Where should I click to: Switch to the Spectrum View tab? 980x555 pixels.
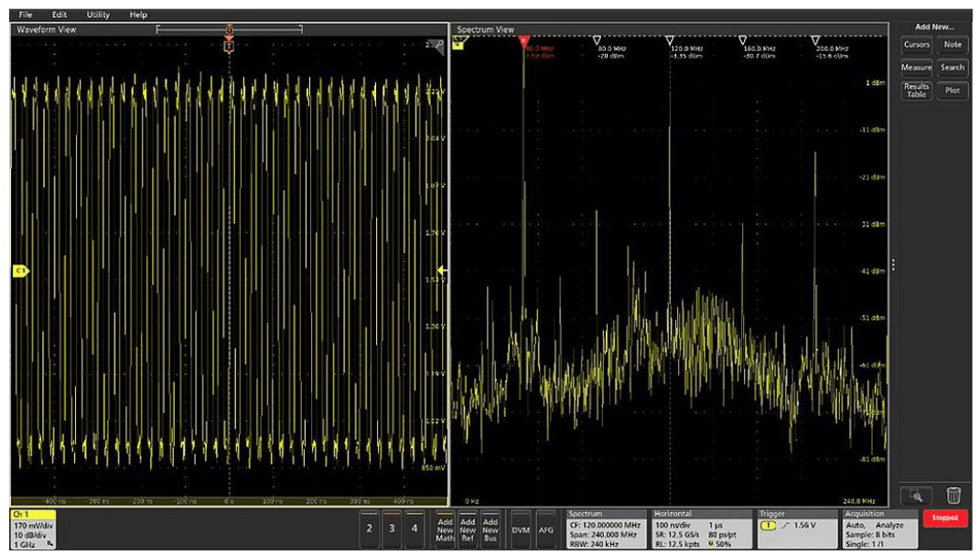tap(485, 27)
